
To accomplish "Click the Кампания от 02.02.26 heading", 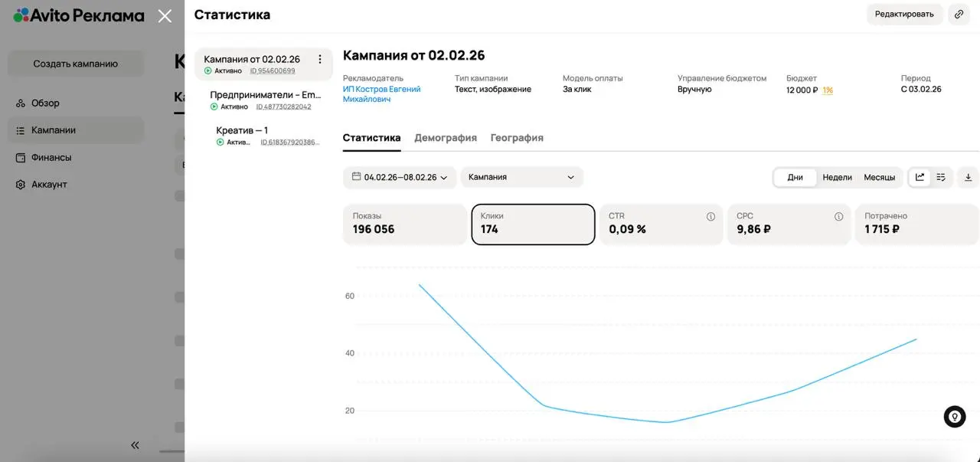I will [x=413, y=55].
